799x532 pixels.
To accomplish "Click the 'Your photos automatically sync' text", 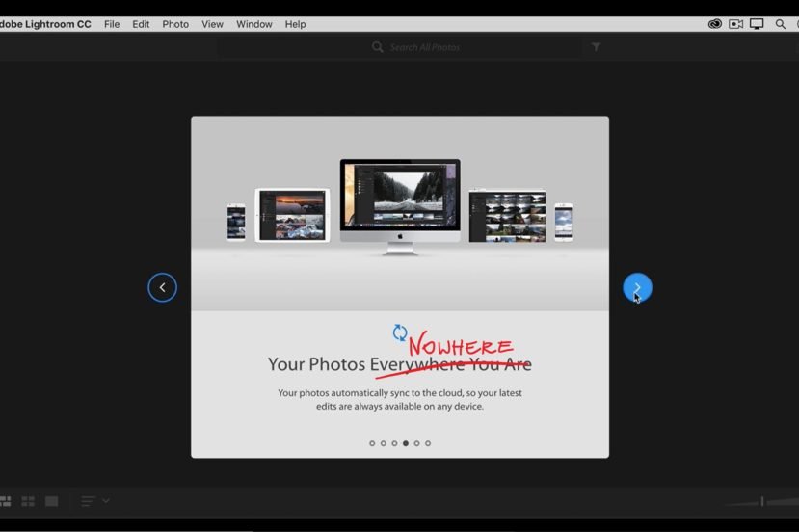I will 400,400.
